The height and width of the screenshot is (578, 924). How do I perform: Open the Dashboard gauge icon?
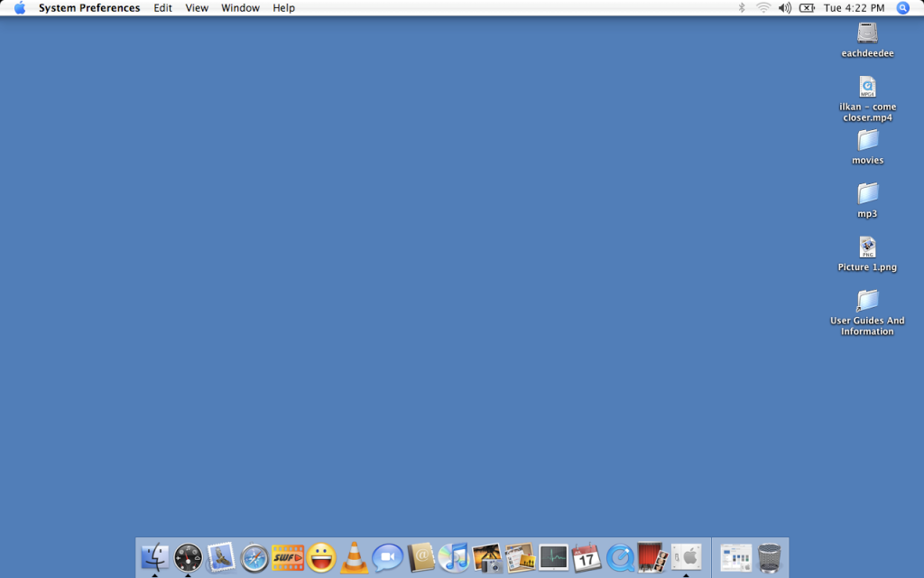[x=189, y=557]
